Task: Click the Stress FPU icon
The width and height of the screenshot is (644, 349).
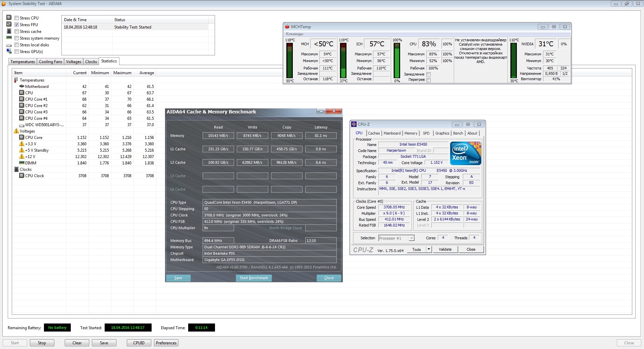Action: pyautogui.click(x=9, y=24)
